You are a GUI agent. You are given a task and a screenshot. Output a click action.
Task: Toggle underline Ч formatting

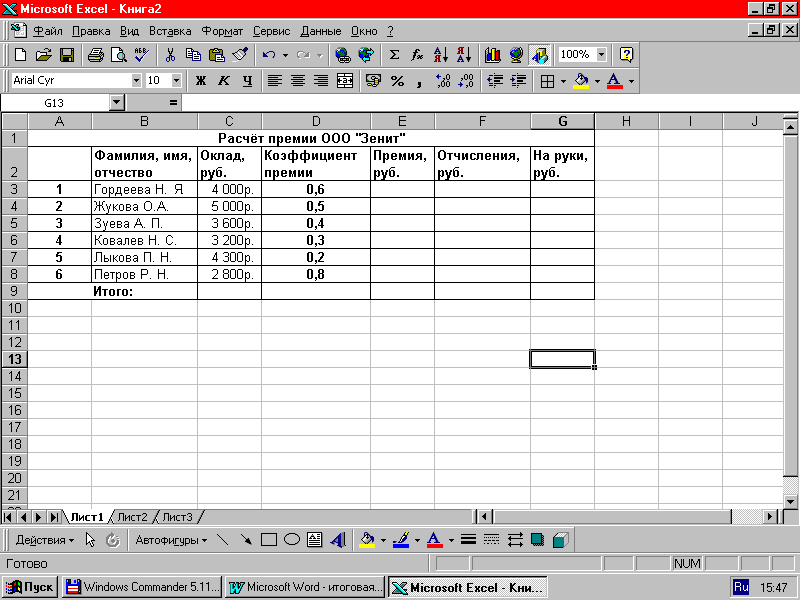(247, 81)
